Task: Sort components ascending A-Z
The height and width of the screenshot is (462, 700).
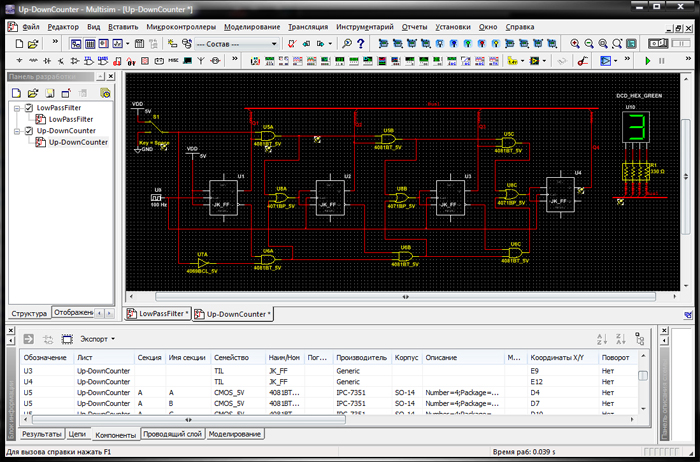Action: click(x=602, y=339)
